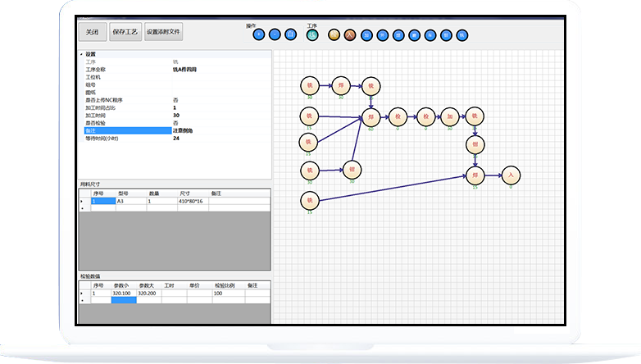This screenshot has height=364, width=641.
Task: Select the orange 入 icon in toolbar
Action: click(350, 35)
